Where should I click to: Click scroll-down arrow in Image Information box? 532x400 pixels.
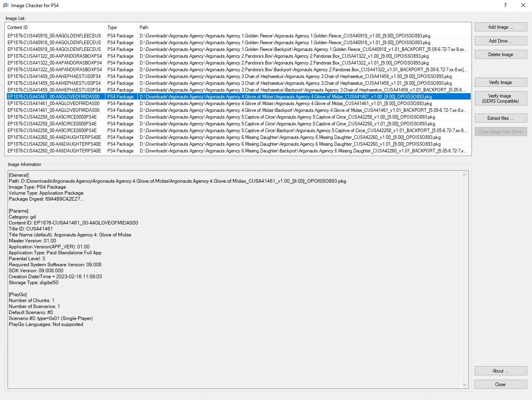(x=464, y=385)
